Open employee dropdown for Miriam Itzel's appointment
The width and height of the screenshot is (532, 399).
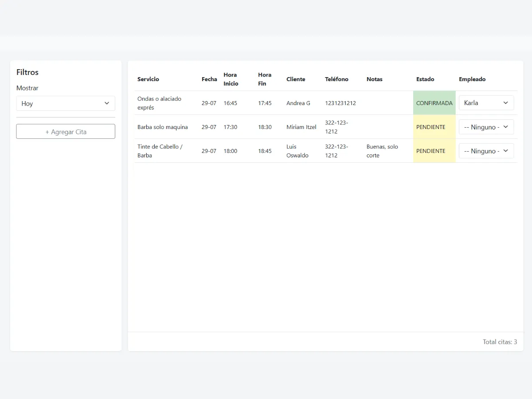coord(486,127)
